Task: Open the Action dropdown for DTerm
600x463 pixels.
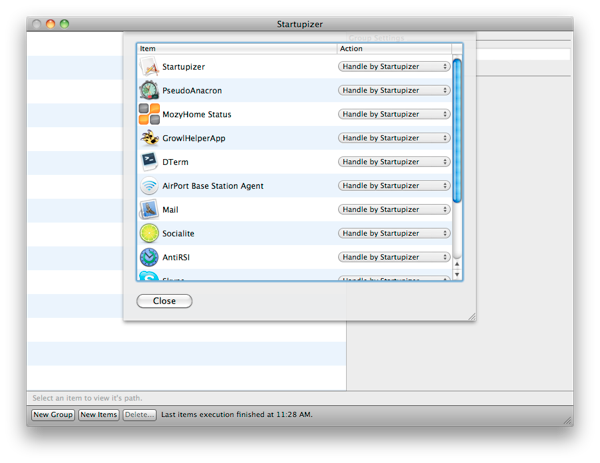Action: (x=394, y=162)
